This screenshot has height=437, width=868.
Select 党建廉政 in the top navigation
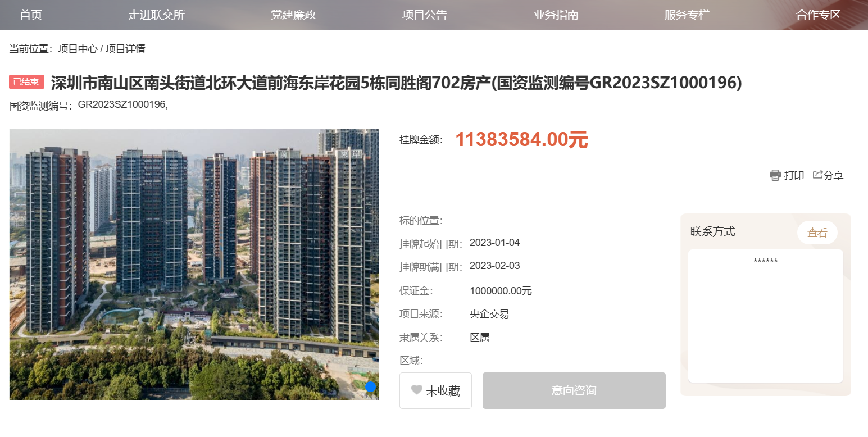[x=293, y=15]
